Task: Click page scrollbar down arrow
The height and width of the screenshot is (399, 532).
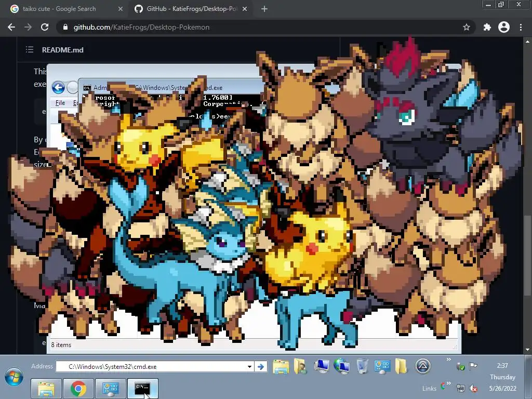Action: (x=527, y=350)
